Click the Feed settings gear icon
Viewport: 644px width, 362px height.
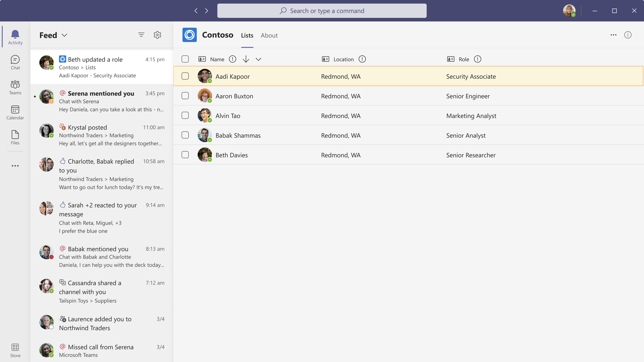point(157,35)
